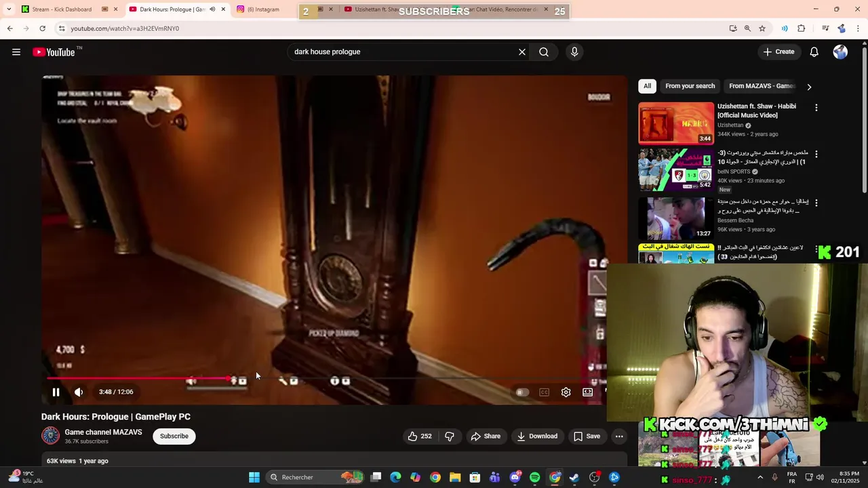Select the 'From MAZAVS - Game' chip
Screen dimensions: 868x488
[x=762, y=86]
